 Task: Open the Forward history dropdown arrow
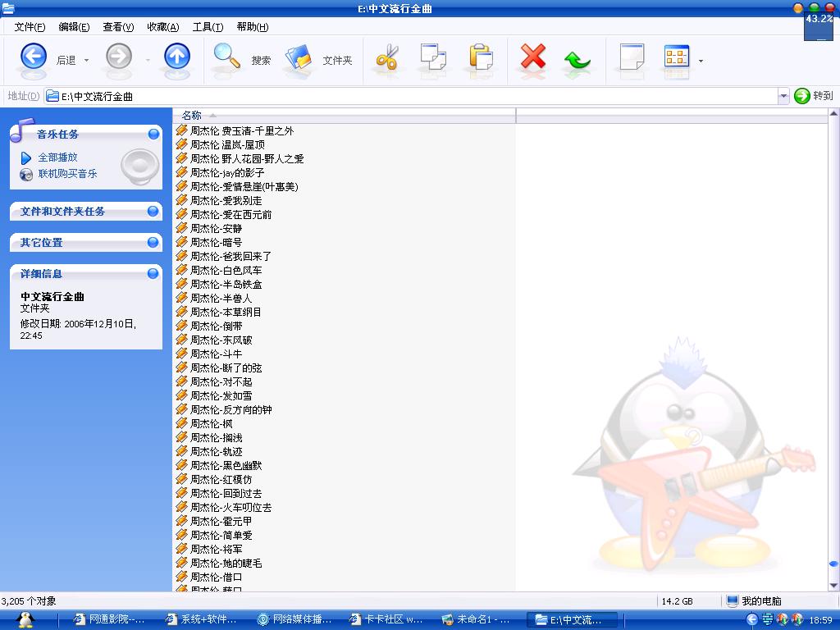tap(148, 61)
